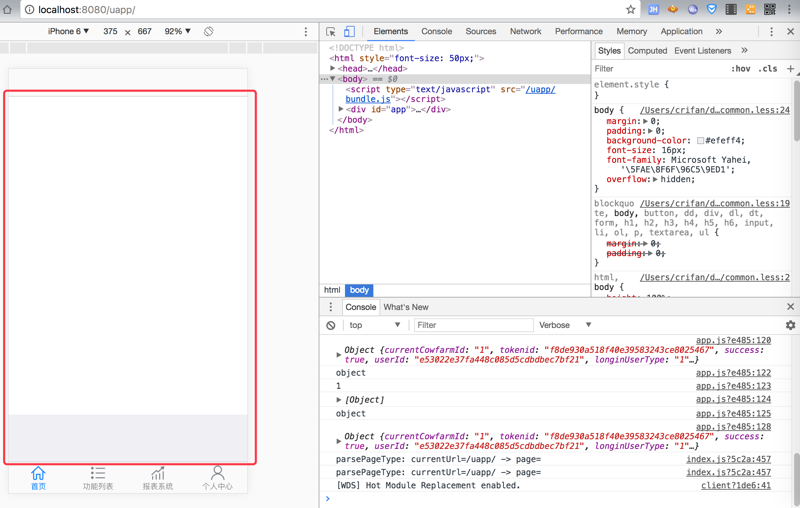Click the shield extension icon
This screenshot has width=800, height=508.
[712, 9]
